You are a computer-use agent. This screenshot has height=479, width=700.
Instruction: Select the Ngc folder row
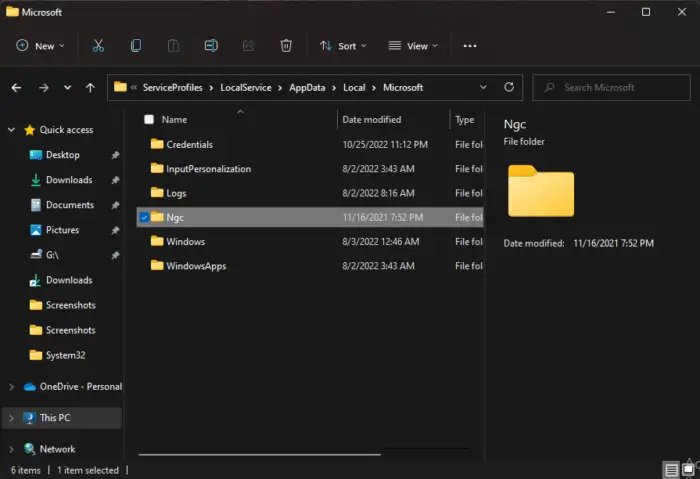[310, 217]
